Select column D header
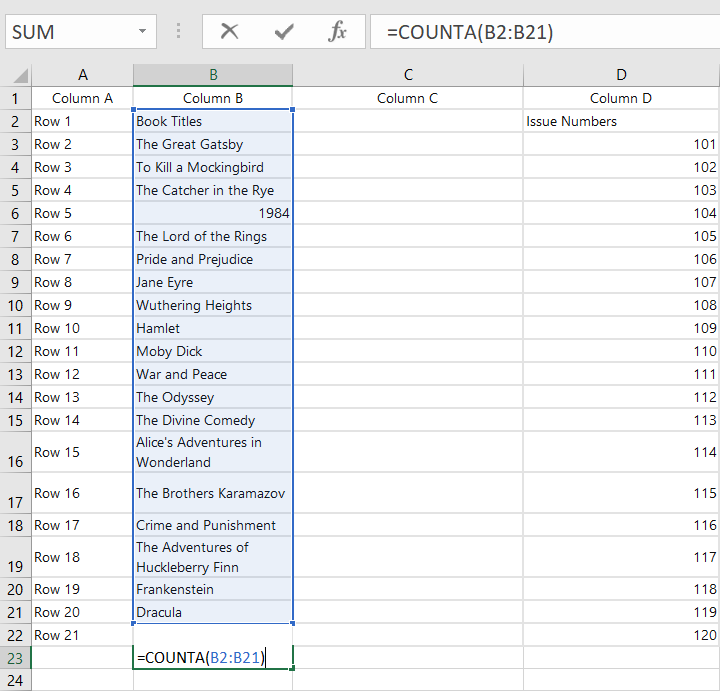This screenshot has height=691, width=720. [621, 75]
